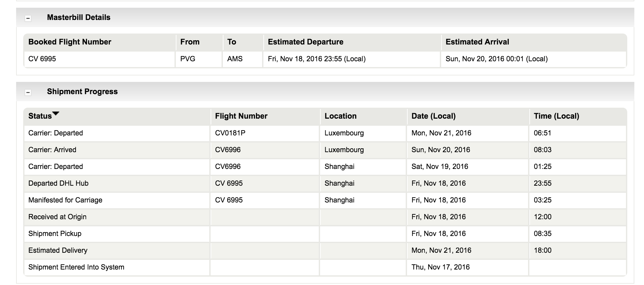Select the Shipment Pickup row
644x285 pixels.
point(325,234)
